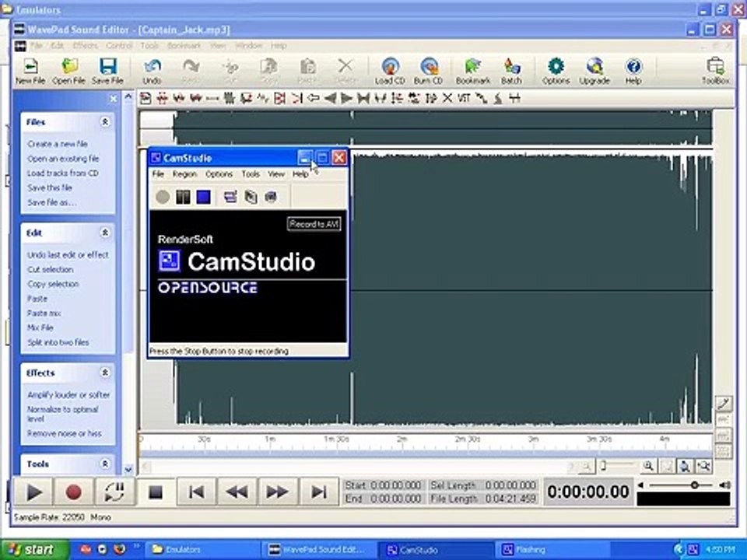Click 'Cut selection' sidebar link
747x560 pixels.
51,270
